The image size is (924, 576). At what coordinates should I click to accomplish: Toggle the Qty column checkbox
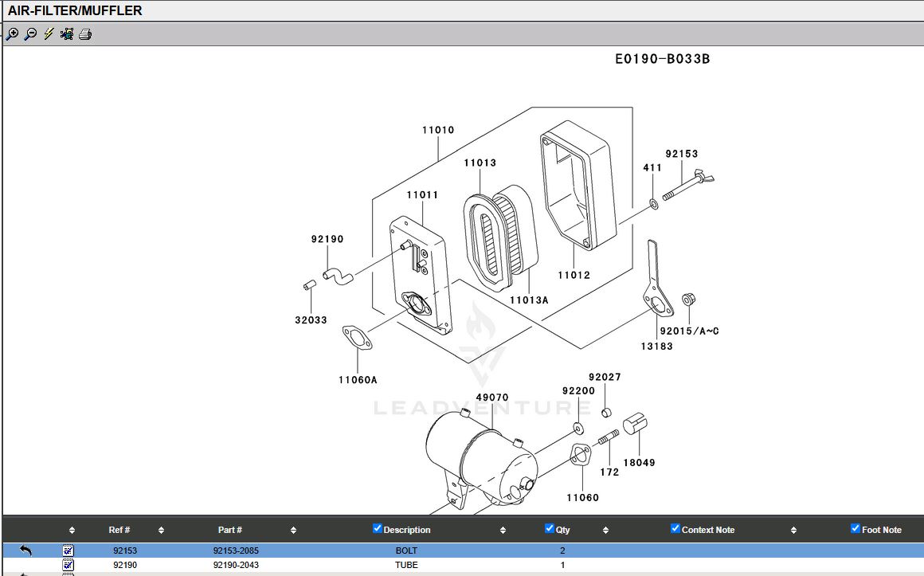coord(550,529)
